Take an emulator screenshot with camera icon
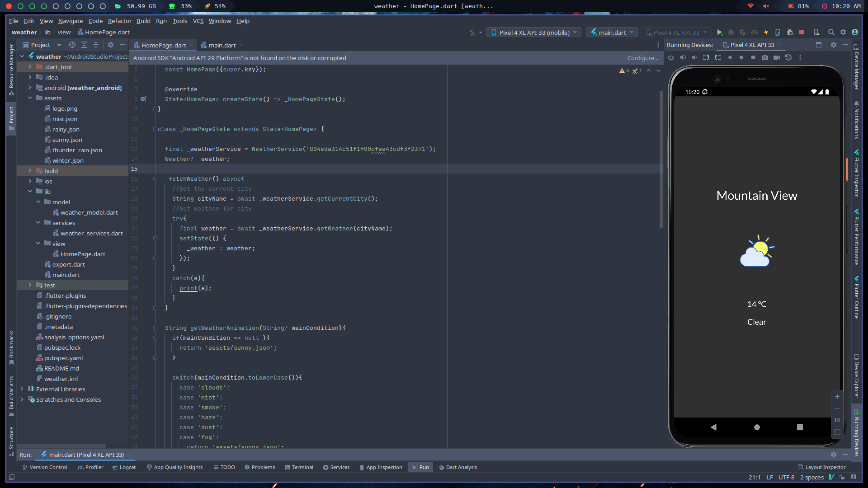868x488 pixels. 764,57
